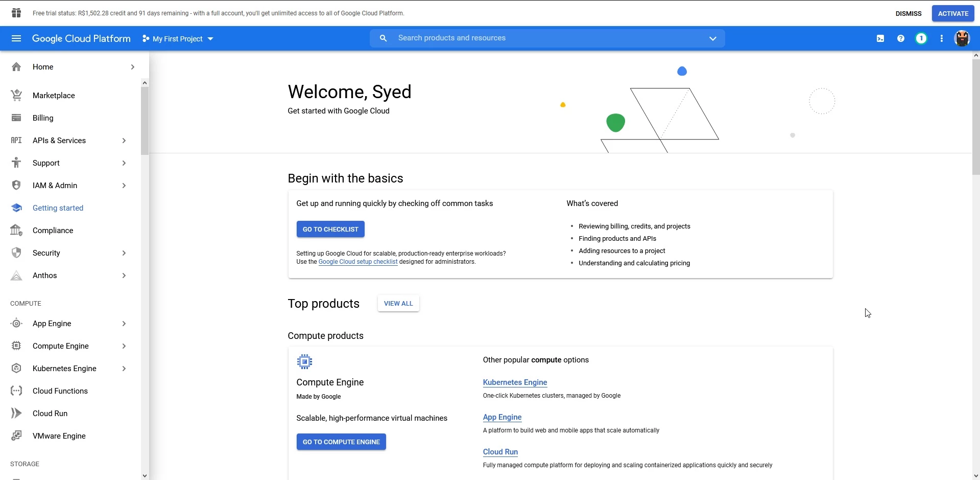
Task: Expand the APIs & Services submenu chevron
Action: [x=124, y=141]
